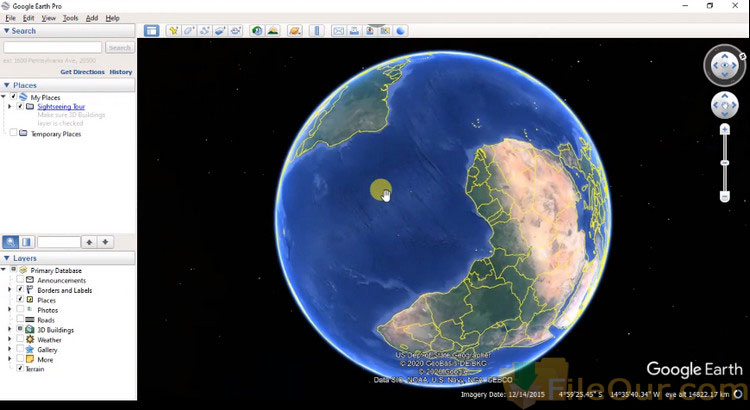Click the Email icon in toolbar
The width and height of the screenshot is (750, 410).
[338, 31]
